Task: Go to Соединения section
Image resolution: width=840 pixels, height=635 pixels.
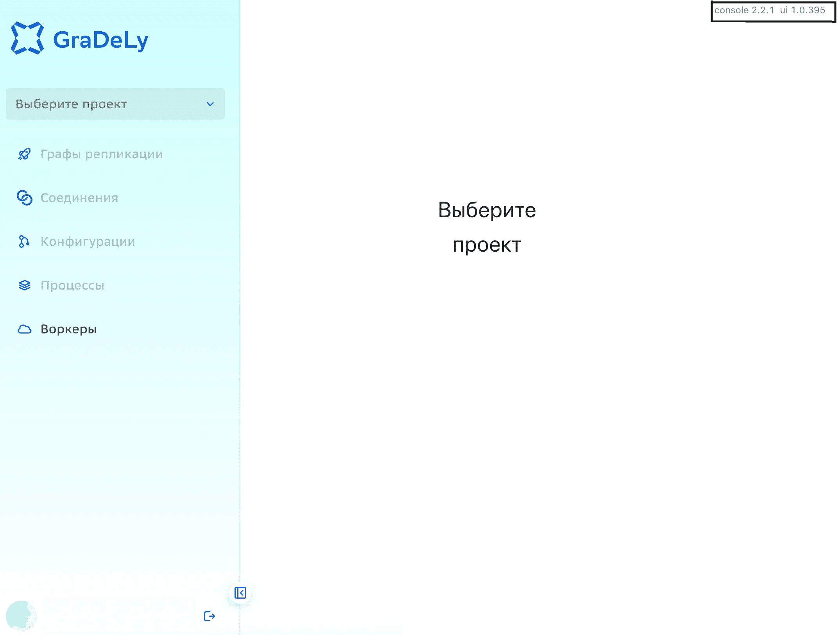Action: [79, 198]
